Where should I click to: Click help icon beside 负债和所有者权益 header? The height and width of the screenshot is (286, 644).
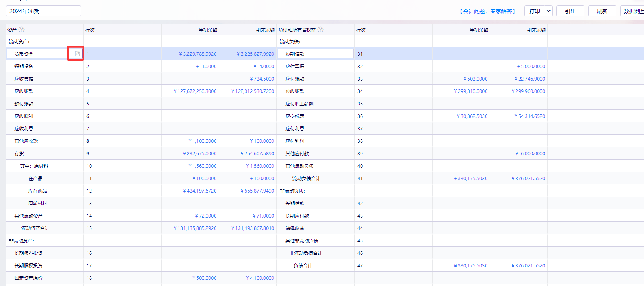pyautogui.click(x=320, y=30)
